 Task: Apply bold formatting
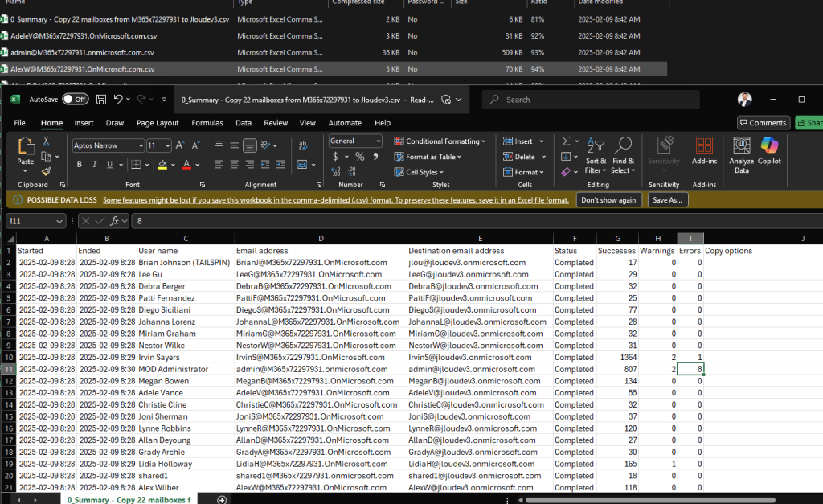pyautogui.click(x=80, y=164)
